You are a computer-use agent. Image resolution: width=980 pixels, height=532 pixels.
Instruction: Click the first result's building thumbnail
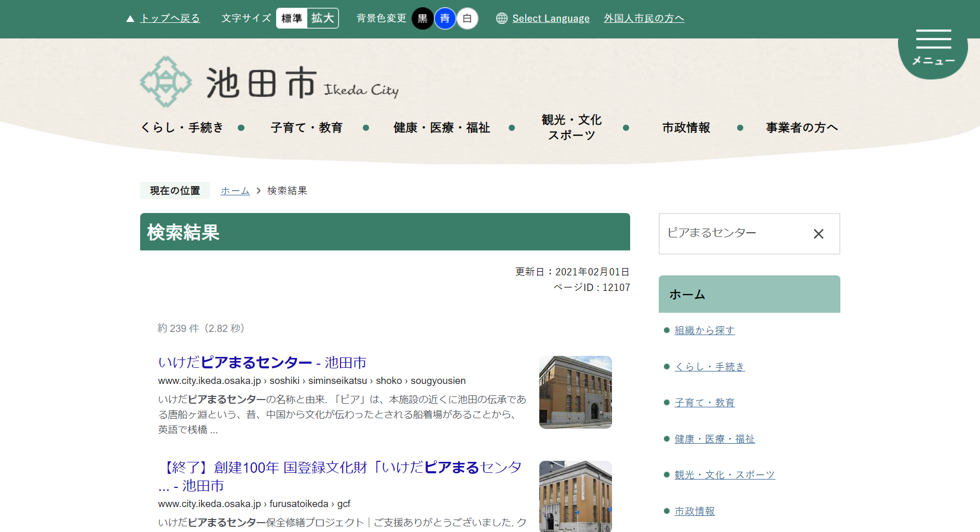575,392
